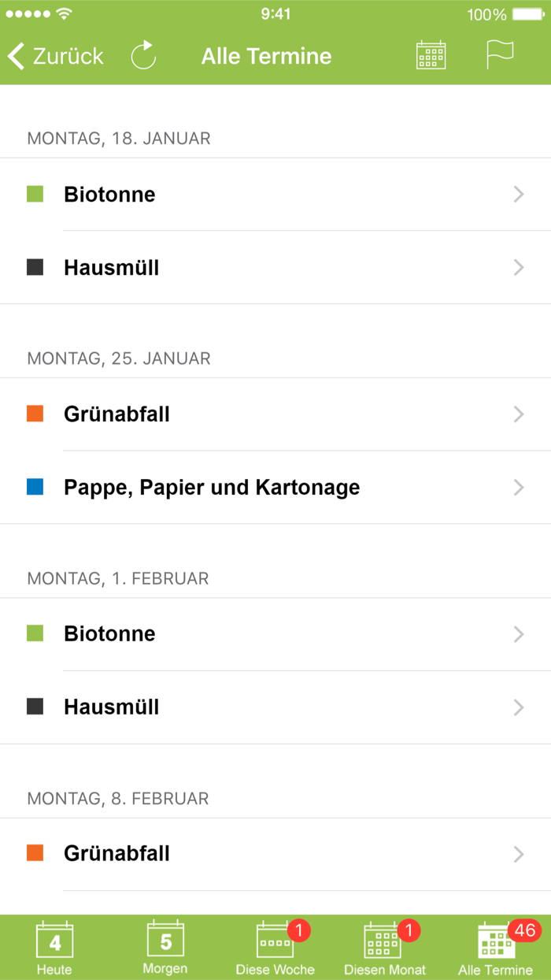Viewport: 551px width, 980px height.
Task: Open the Hausmüll entry under 1. Februar
Action: click(x=275, y=707)
